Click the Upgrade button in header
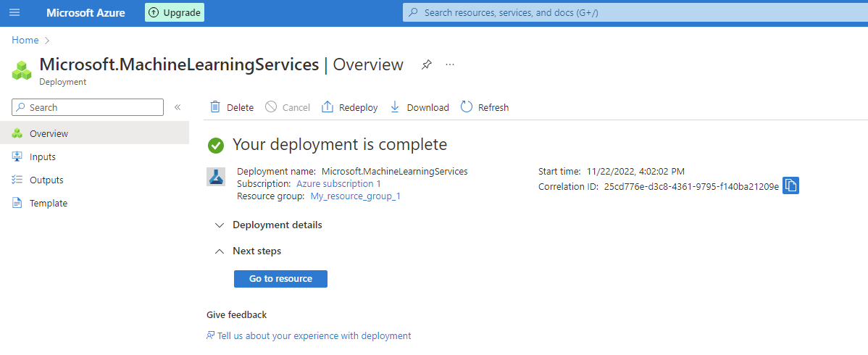The width and height of the screenshot is (868, 355). (x=175, y=12)
